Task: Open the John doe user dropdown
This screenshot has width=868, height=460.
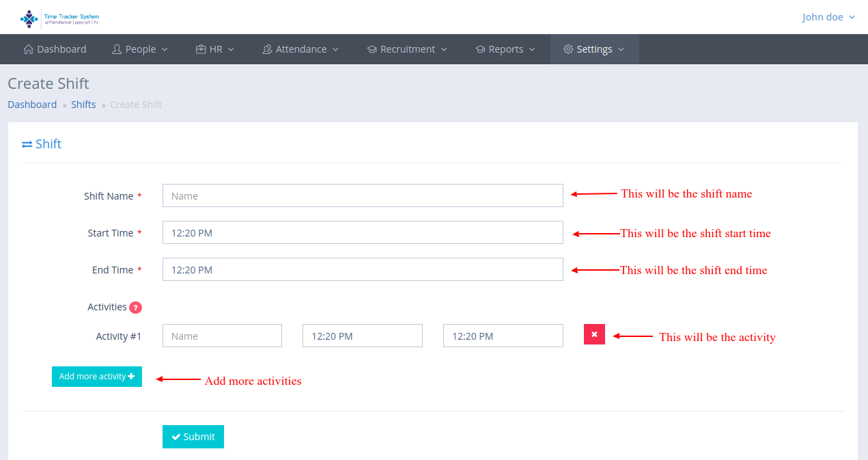Action: pos(828,17)
